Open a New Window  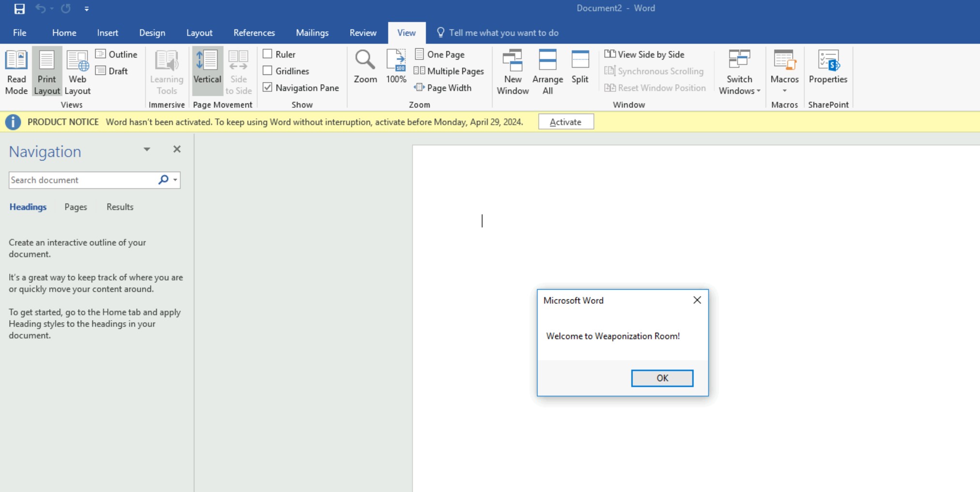click(512, 72)
